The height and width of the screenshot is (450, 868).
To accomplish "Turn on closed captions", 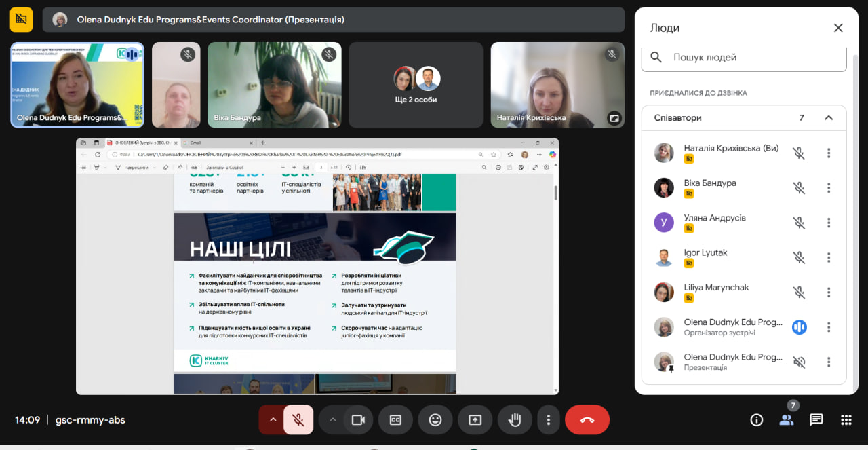I will click(395, 419).
